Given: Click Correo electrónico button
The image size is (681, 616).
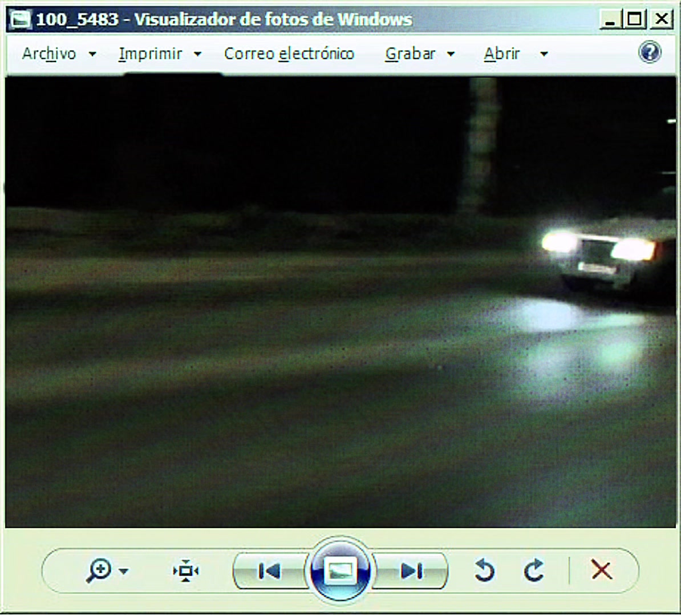Looking at the screenshot, I should [289, 54].
